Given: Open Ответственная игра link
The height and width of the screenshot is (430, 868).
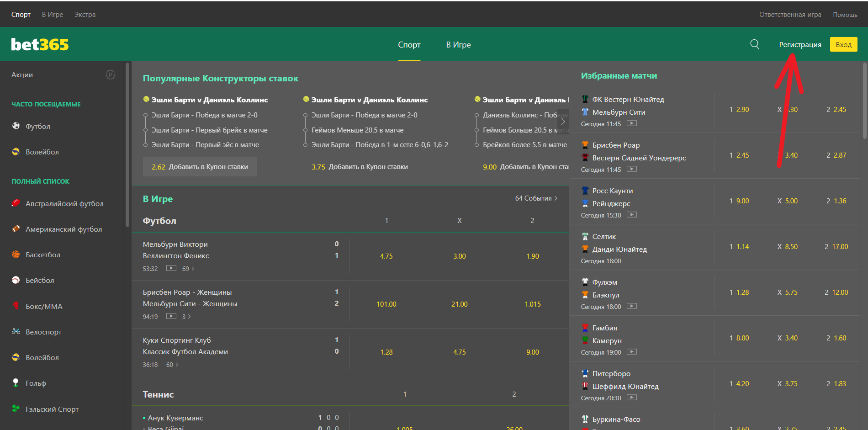Looking at the screenshot, I should click(790, 15).
